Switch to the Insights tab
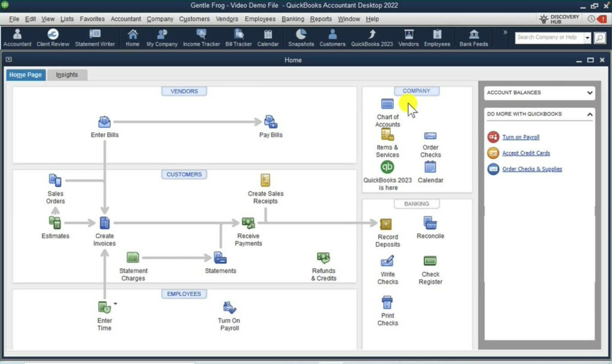Viewport: 612px width, 364px height. 67,75
